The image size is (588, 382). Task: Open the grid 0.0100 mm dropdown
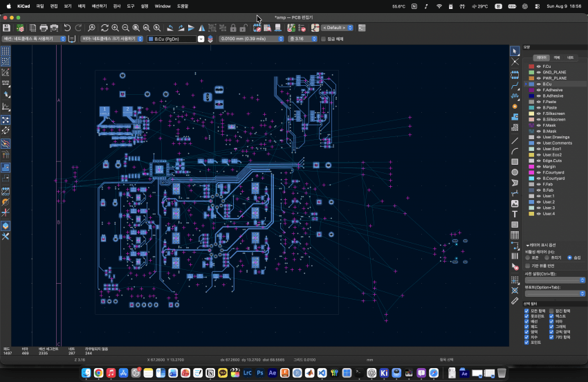tap(251, 39)
